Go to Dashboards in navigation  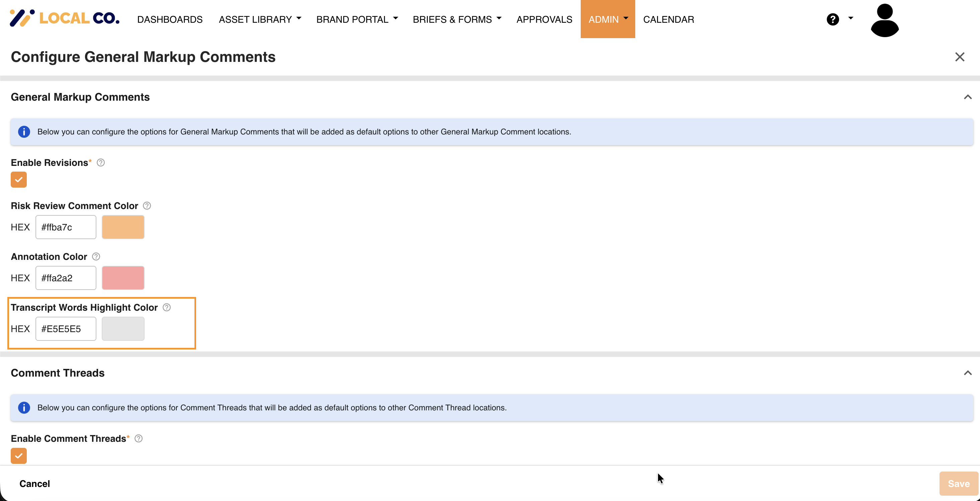[170, 19]
